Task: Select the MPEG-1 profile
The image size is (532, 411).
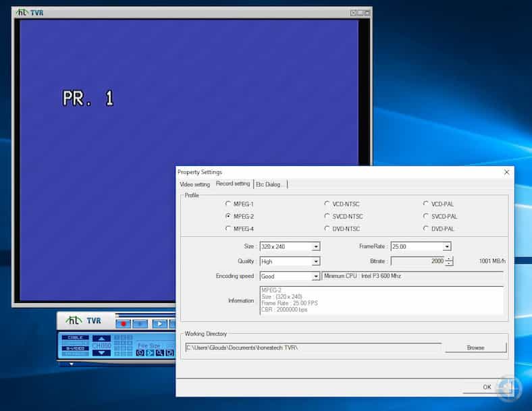Action: point(228,204)
